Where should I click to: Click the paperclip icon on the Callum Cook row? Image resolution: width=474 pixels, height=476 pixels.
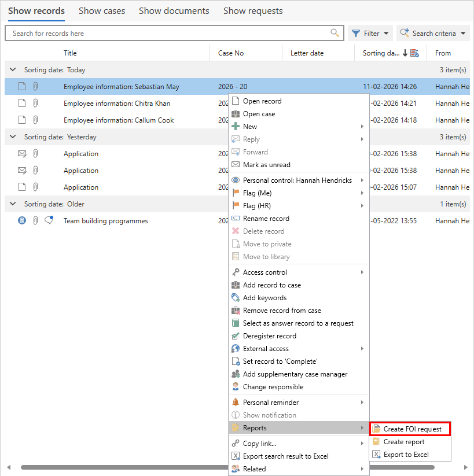pyautogui.click(x=35, y=120)
